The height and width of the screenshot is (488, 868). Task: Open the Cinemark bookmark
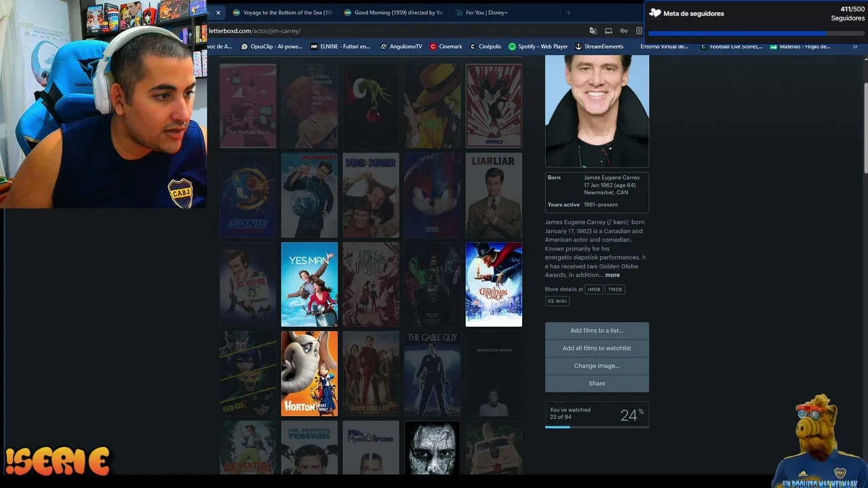[446, 47]
